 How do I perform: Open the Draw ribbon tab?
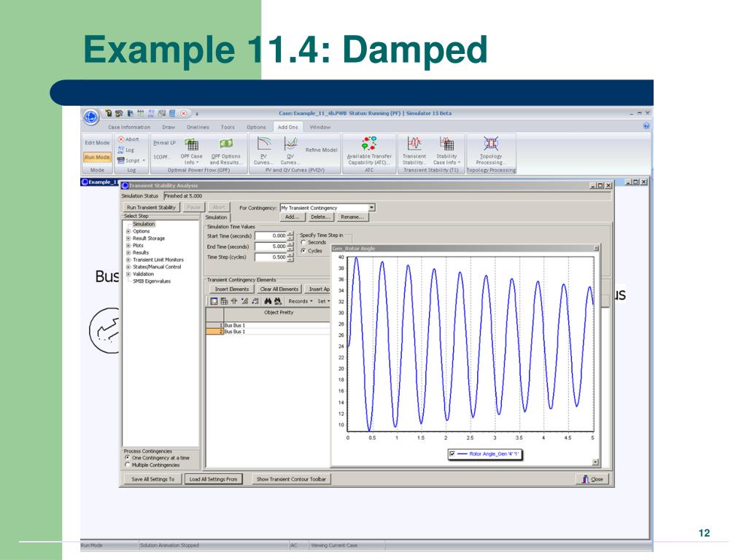pyautogui.click(x=169, y=127)
